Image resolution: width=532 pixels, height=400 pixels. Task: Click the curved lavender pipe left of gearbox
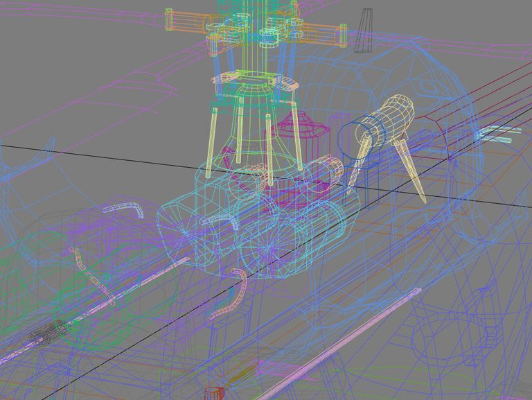(x=125, y=207)
